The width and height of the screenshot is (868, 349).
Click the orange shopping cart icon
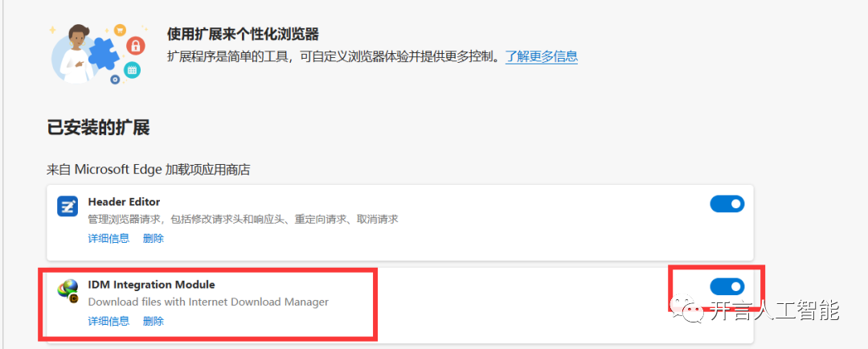click(x=119, y=30)
